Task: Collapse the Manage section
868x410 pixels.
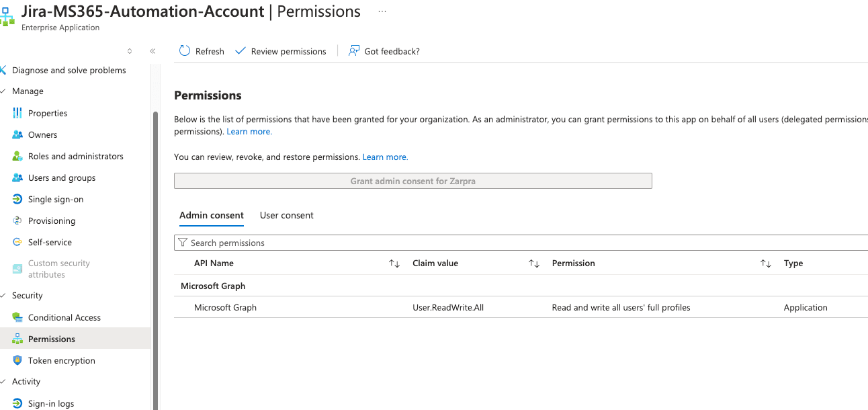Action: pyautogui.click(x=3, y=91)
